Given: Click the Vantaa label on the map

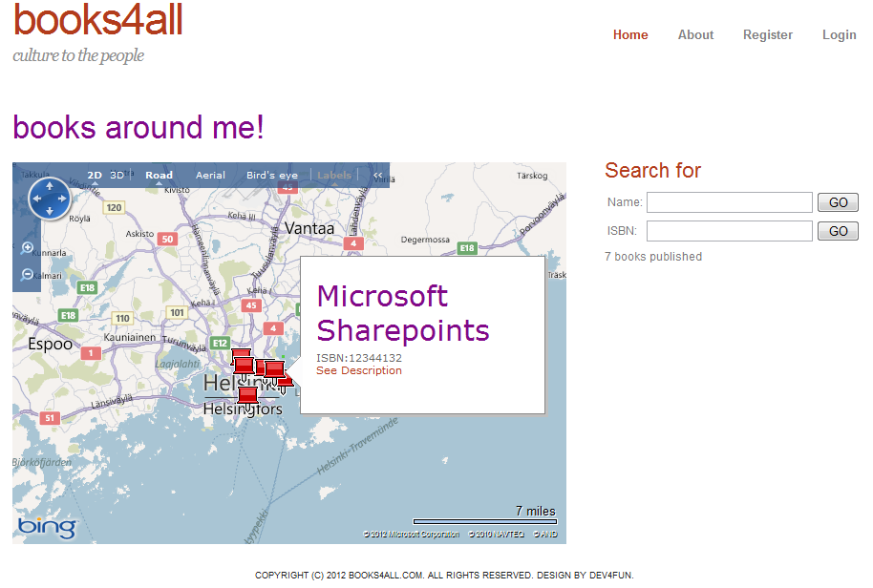Looking at the screenshot, I should click(x=309, y=229).
